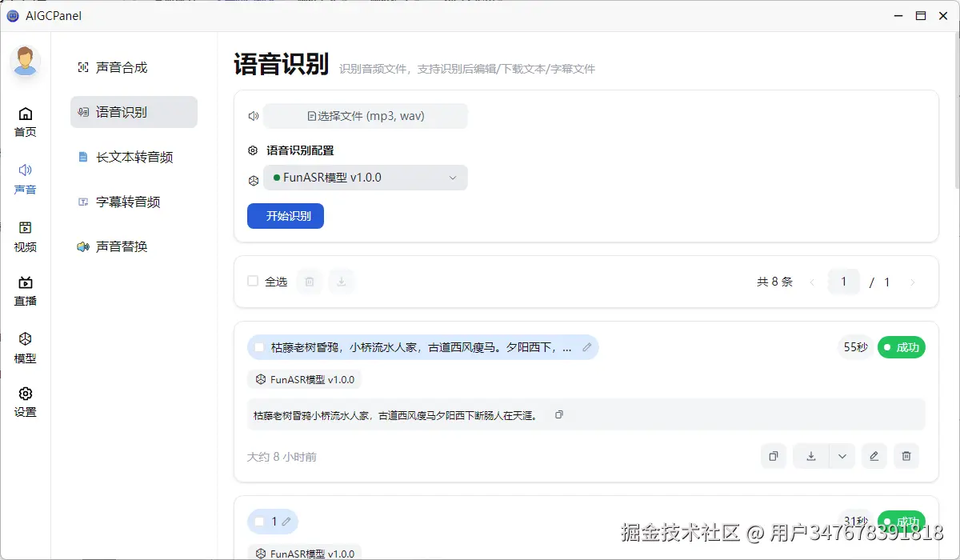Switch to 声音合成 tab

click(x=134, y=67)
